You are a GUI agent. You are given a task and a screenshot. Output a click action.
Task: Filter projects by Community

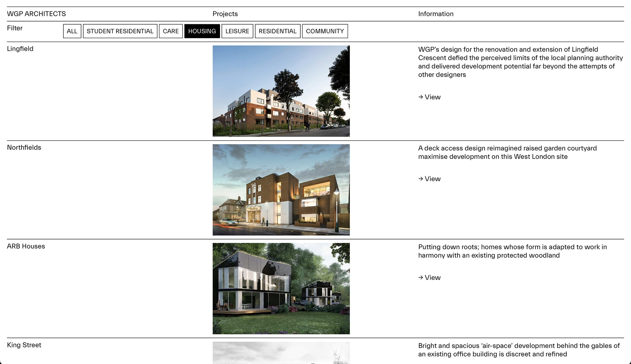[x=325, y=31]
